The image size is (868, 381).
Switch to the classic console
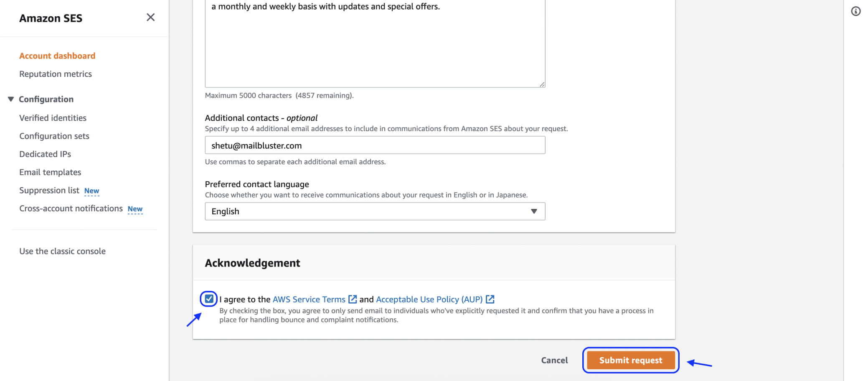pos(62,251)
